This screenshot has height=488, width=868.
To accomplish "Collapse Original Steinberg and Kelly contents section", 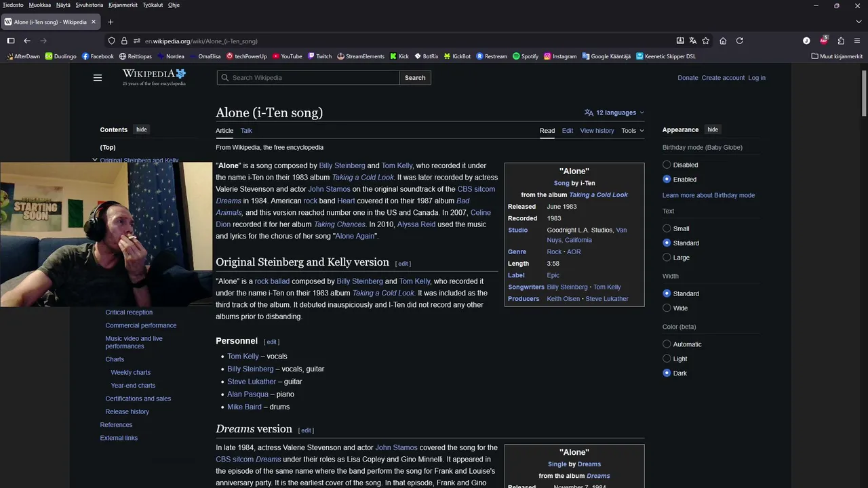I will (x=95, y=161).
